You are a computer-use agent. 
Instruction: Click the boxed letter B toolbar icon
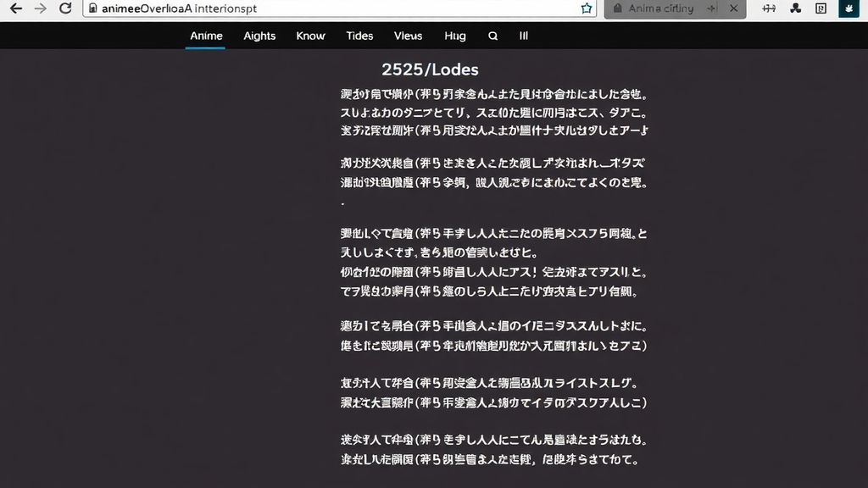pyautogui.click(x=821, y=8)
